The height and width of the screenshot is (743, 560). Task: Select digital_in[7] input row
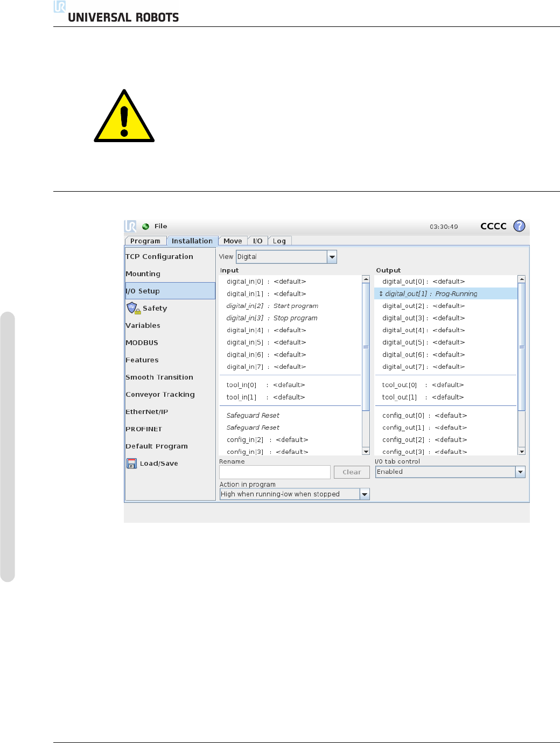pyautogui.click(x=290, y=367)
